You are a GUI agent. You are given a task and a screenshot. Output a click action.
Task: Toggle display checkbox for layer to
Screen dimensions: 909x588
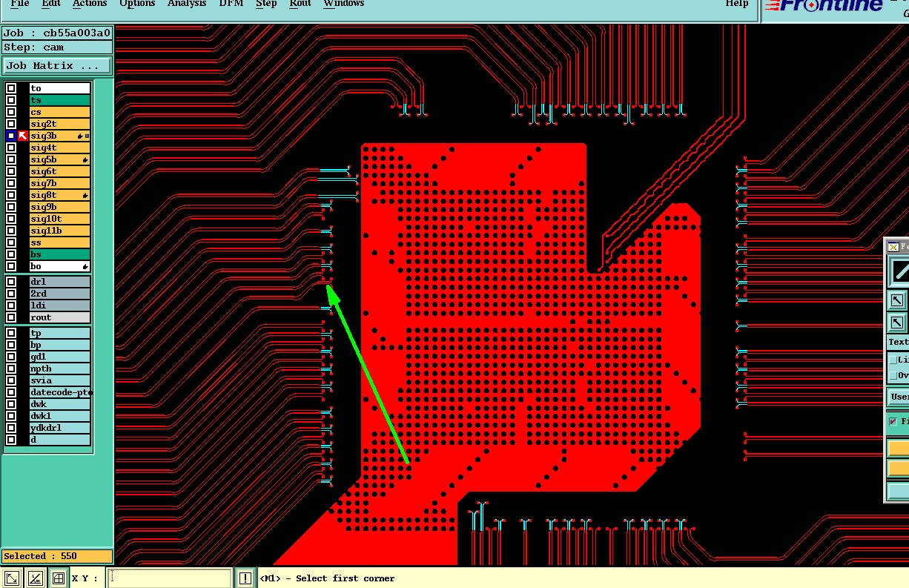[x=11, y=88]
